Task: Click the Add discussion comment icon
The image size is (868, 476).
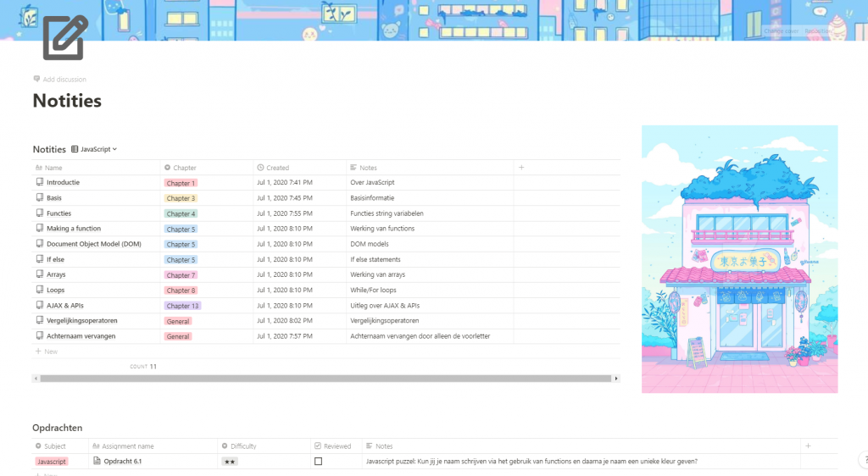Action: [36, 79]
